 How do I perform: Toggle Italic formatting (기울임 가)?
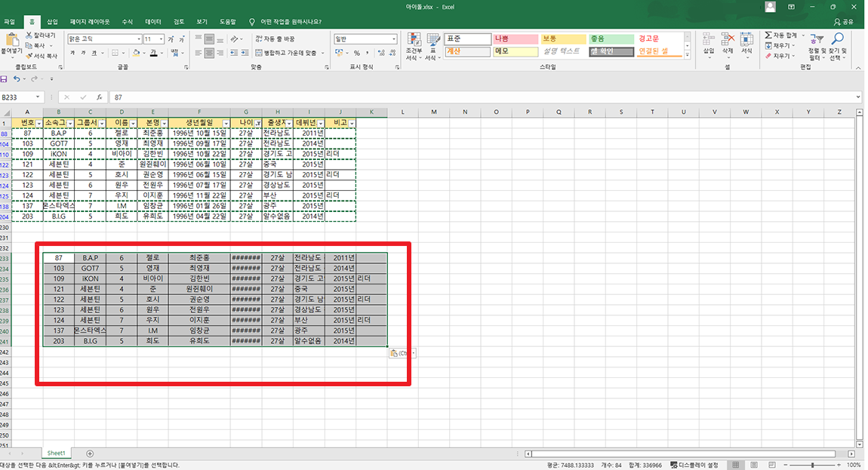(83, 53)
